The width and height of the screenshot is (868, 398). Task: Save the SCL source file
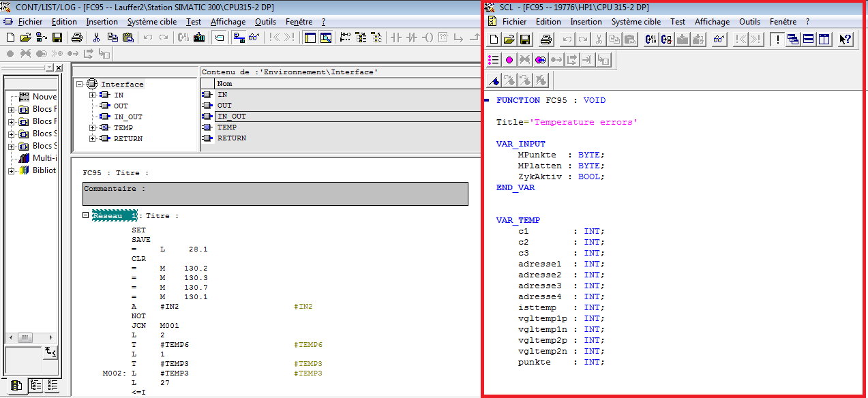[525, 40]
